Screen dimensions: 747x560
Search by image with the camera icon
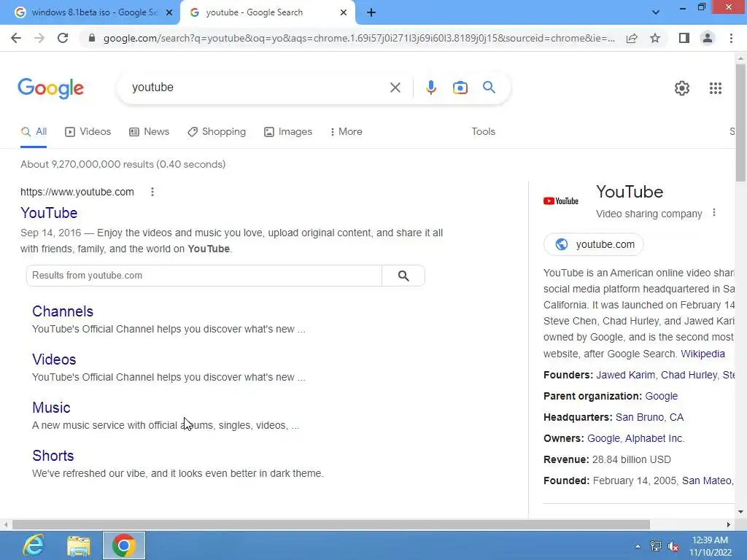click(x=460, y=87)
